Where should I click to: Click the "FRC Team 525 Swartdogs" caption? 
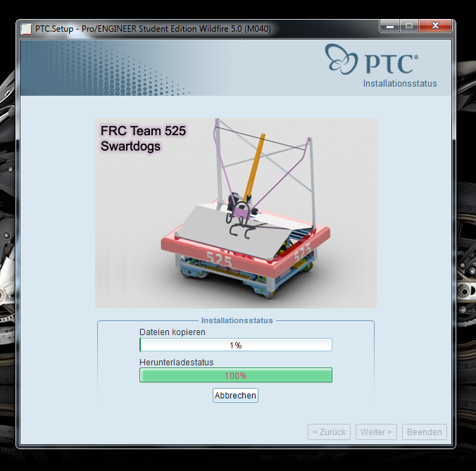pyautogui.click(x=143, y=139)
